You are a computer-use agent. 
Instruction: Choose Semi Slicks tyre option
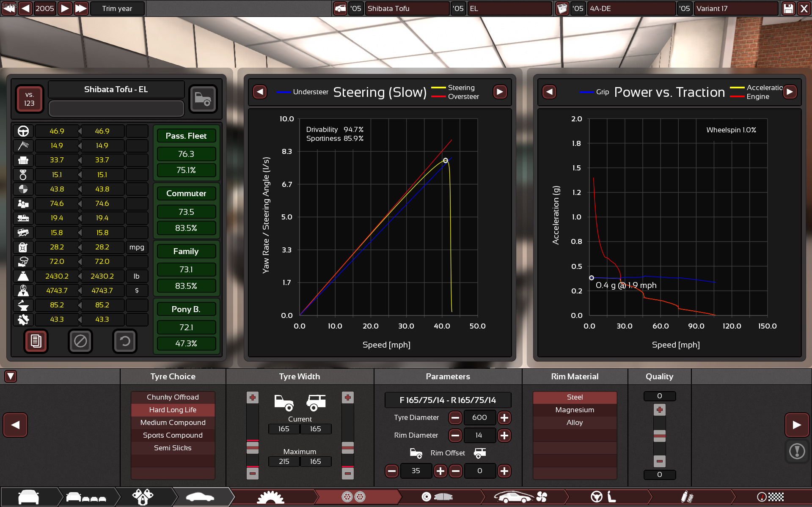(x=173, y=448)
